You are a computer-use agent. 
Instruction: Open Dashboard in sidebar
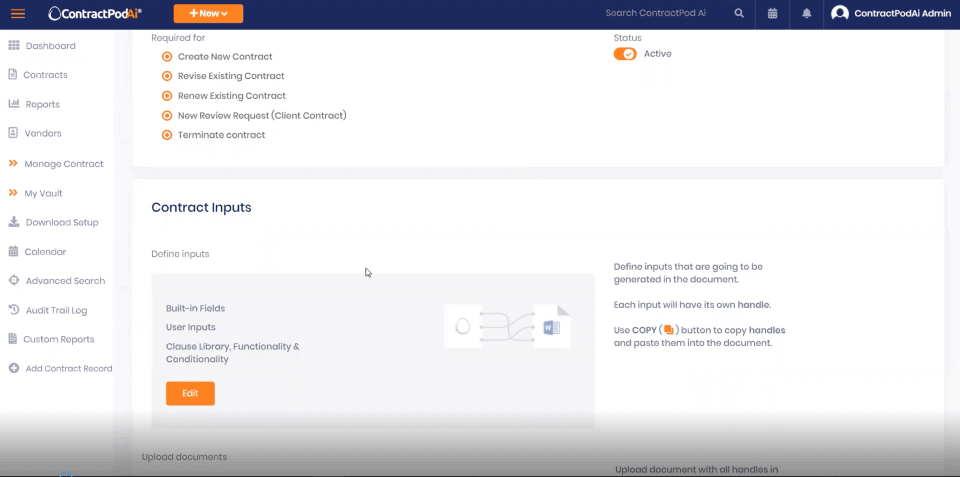[51, 46]
